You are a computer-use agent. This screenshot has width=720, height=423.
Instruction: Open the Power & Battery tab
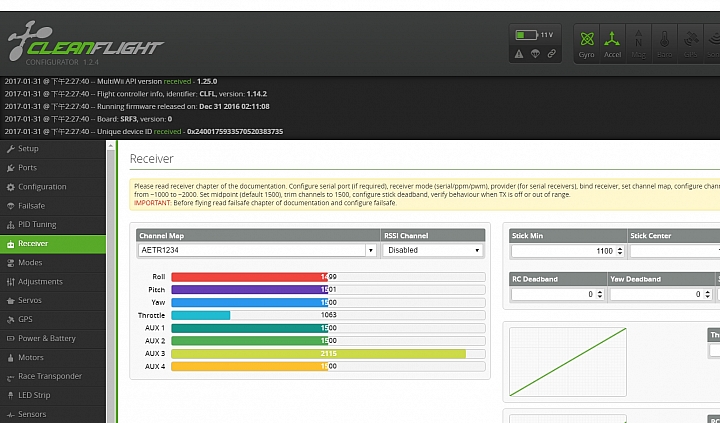[x=53, y=338]
